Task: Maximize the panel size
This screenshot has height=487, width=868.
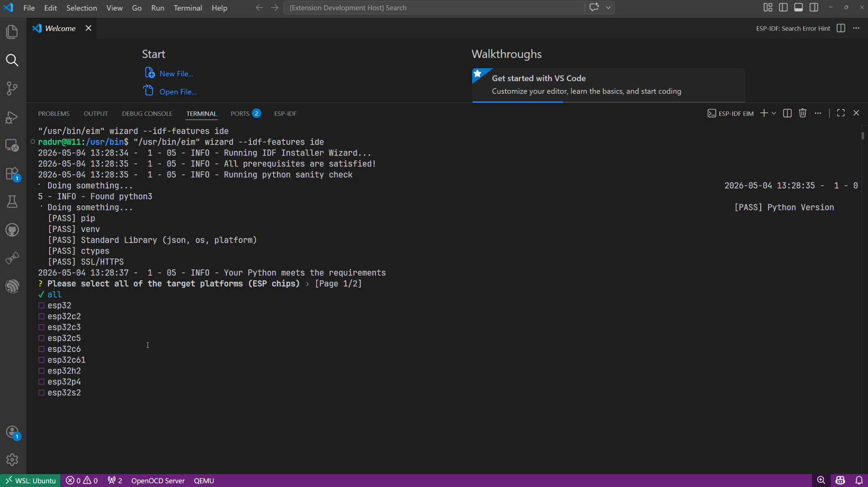Action: [x=841, y=113]
